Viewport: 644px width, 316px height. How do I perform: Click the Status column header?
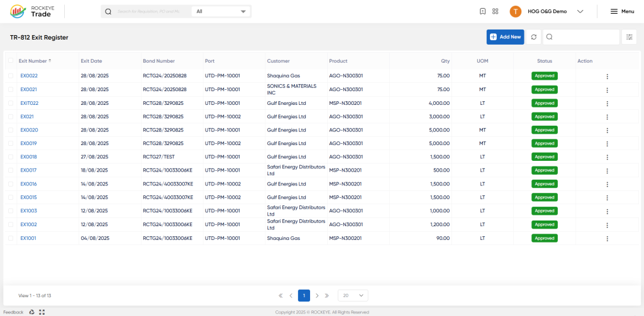click(x=545, y=61)
